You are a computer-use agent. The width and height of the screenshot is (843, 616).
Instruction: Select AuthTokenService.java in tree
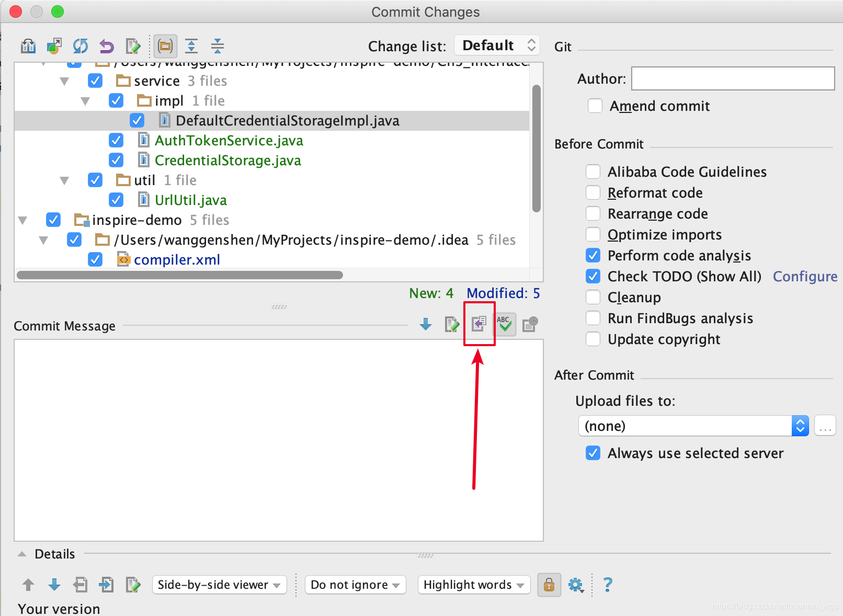pyautogui.click(x=229, y=140)
